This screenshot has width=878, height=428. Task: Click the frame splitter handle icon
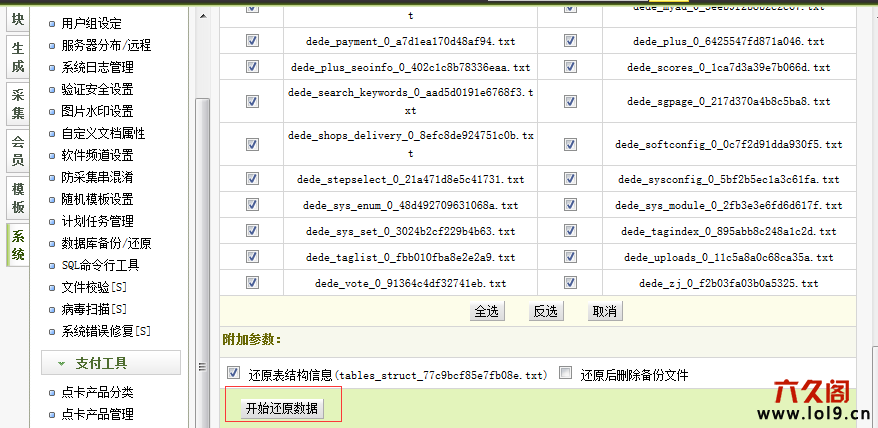pyautogui.click(x=202, y=367)
